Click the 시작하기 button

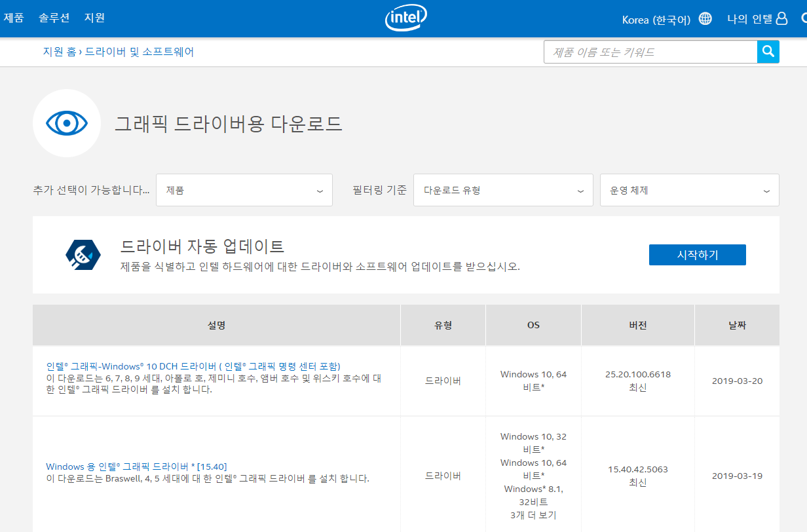pyautogui.click(x=698, y=255)
